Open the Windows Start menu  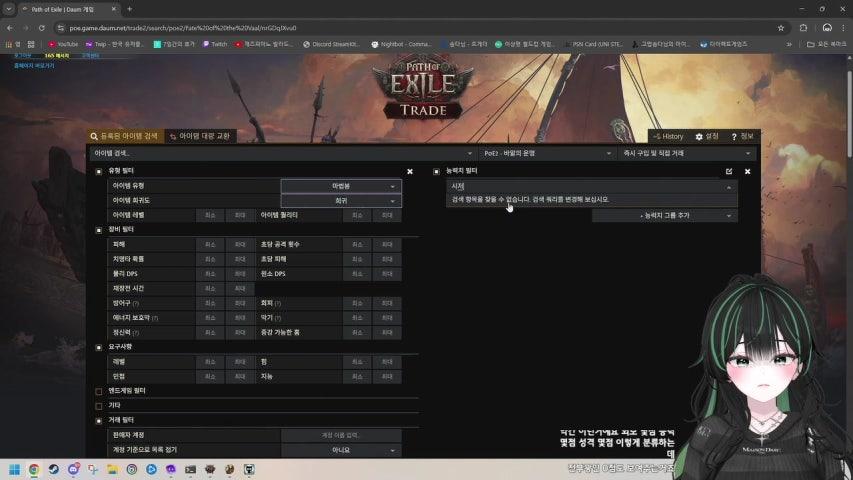point(14,469)
